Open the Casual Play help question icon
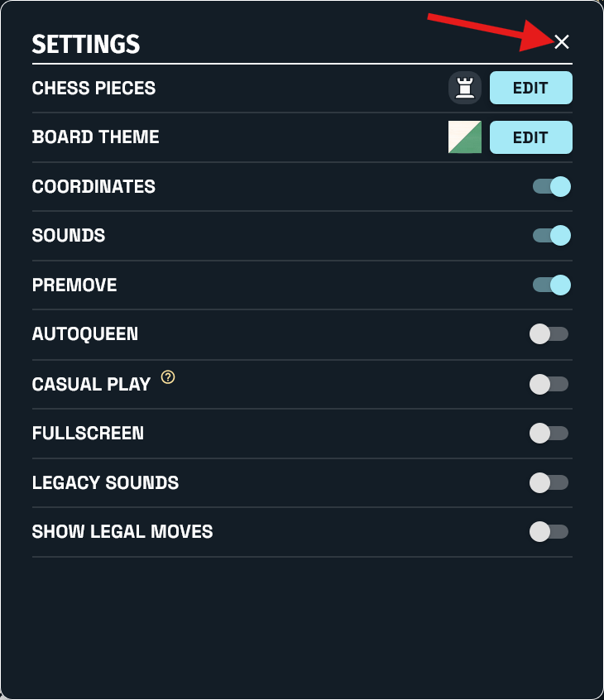The image size is (604, 700). 168,377
